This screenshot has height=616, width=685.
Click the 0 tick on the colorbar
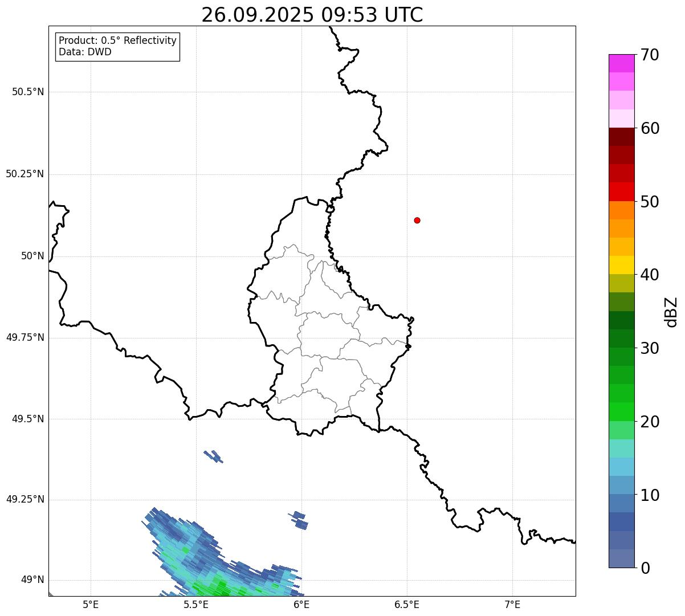645,568
